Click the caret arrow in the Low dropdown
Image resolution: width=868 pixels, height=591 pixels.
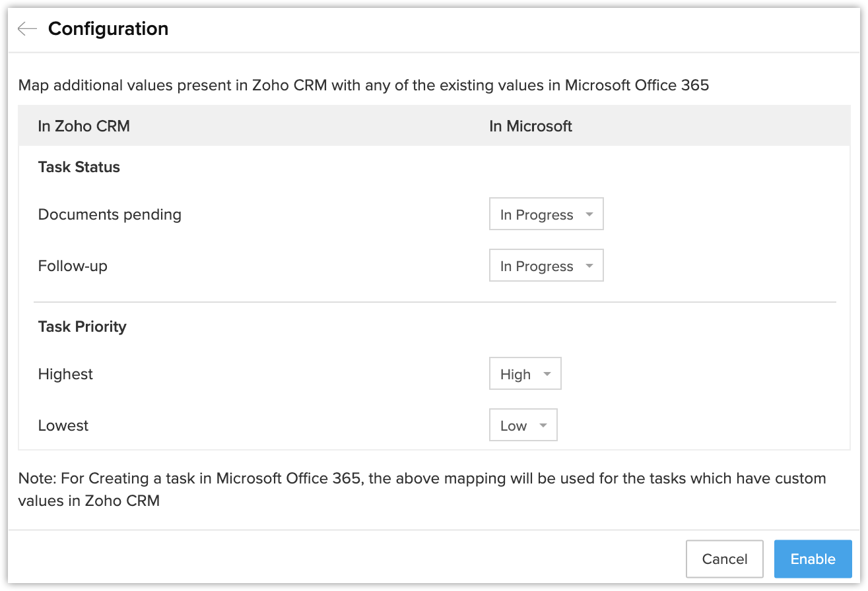click(543, 425)
